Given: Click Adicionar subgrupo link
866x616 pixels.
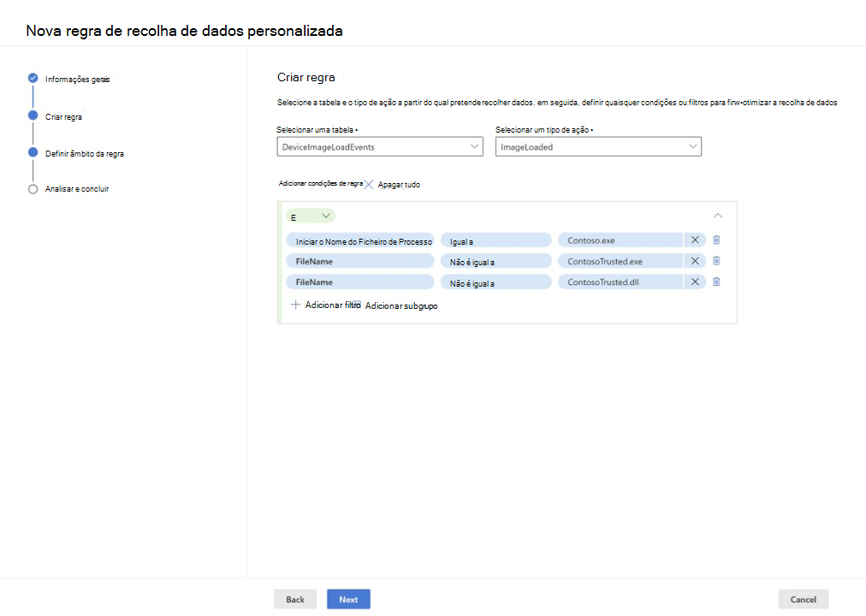Looking at the screenshot, I should [401, 305].
